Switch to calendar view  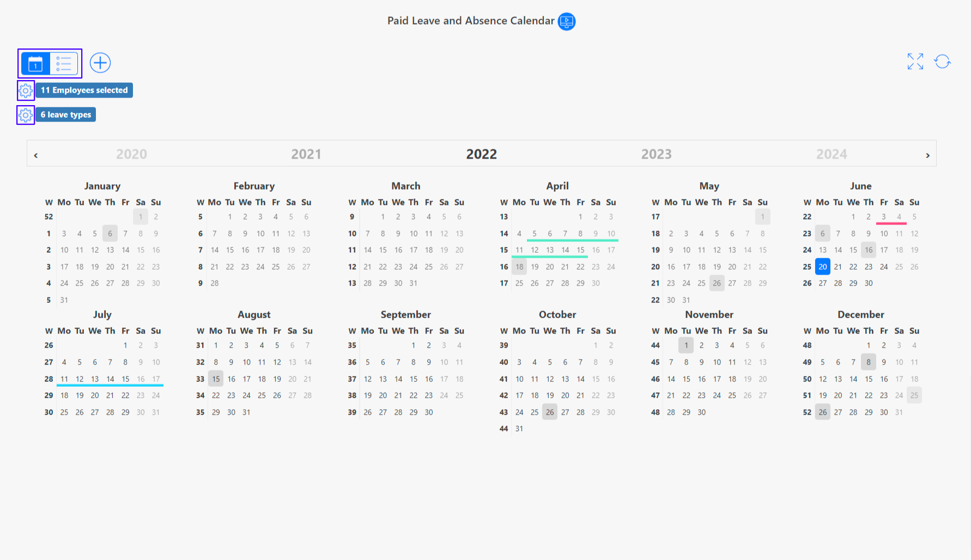click(35, 64)
